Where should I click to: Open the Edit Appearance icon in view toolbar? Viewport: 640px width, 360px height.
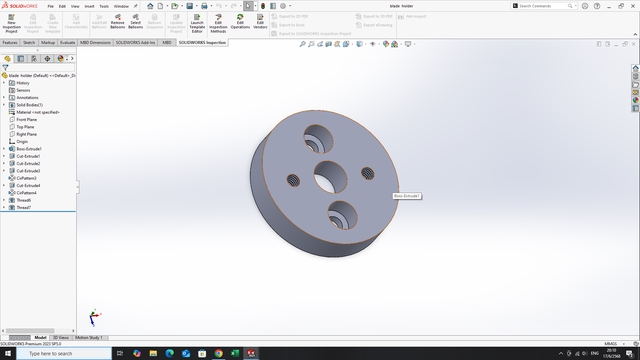point(386,44)
